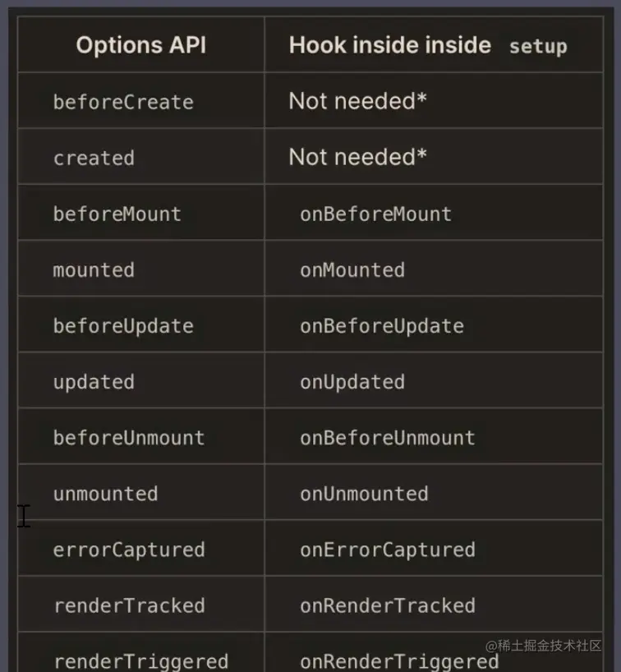The width and height of the screenshot is (621, 672).
Task: Select the onRenderTracked hook text
Action: [388, 605]
